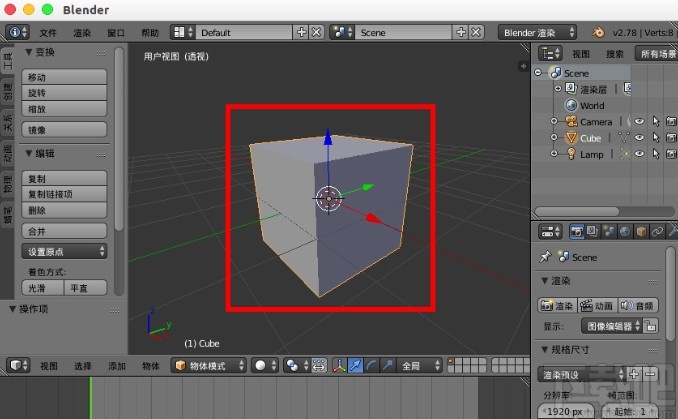Open the 全局 orientation dropdown
678x419 pixels.
click(x=419, y=366)
